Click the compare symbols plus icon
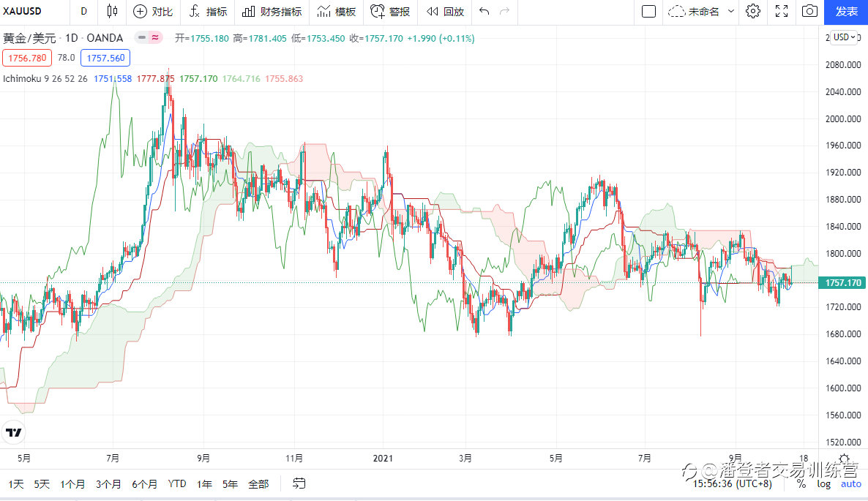The height and width of the screenshot is (501, 868). (140, 11)
